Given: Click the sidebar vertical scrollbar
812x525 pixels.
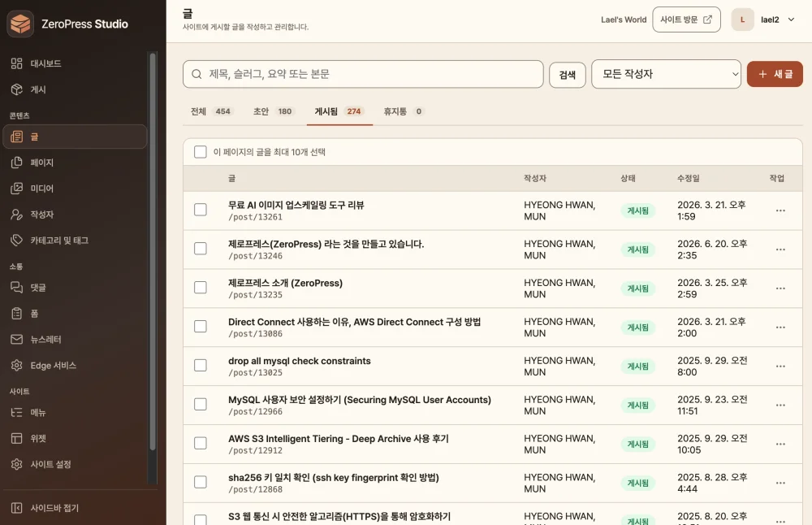Looking at the screenshot, I should (x=153, y=251).
